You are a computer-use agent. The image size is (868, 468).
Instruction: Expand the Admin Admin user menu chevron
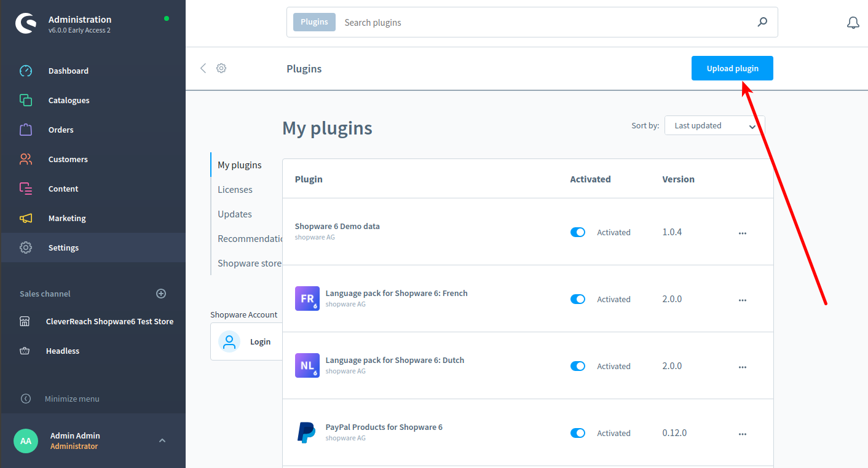tap(162, 440)
